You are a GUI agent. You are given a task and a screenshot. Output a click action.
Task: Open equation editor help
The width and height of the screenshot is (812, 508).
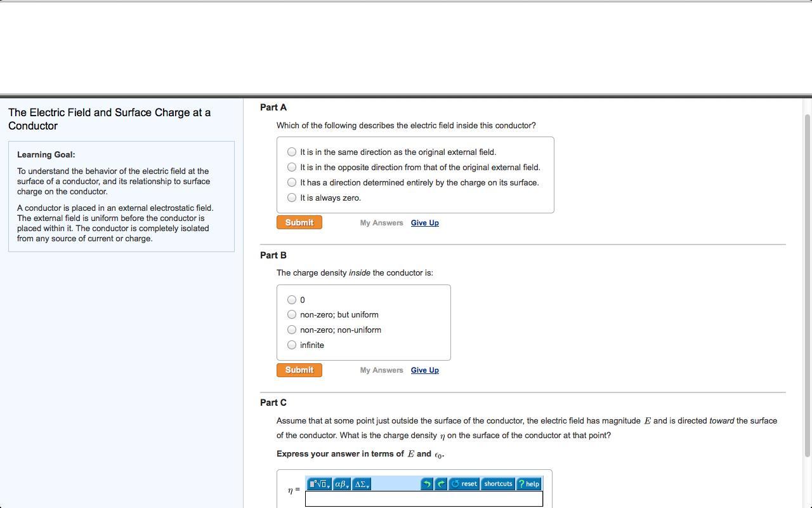coord(529,484)
